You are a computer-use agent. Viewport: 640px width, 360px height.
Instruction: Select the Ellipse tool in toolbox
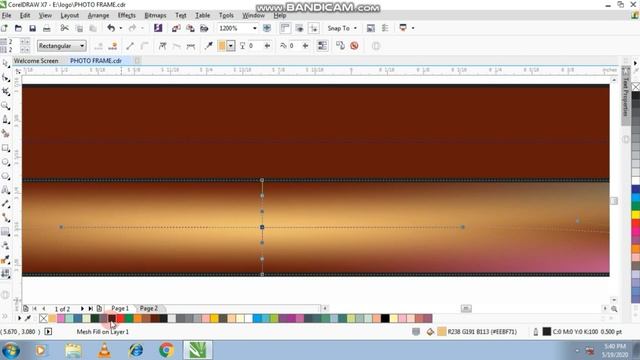click(5, 162)
